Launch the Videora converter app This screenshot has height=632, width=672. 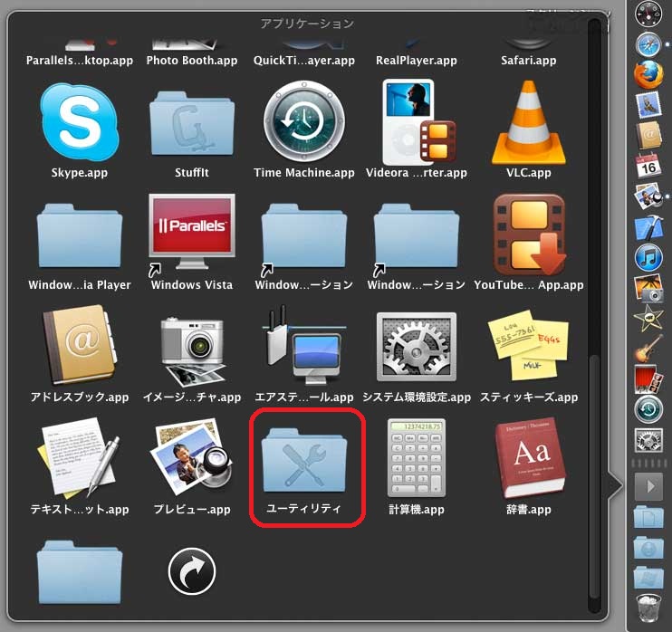tap(416, 120)
